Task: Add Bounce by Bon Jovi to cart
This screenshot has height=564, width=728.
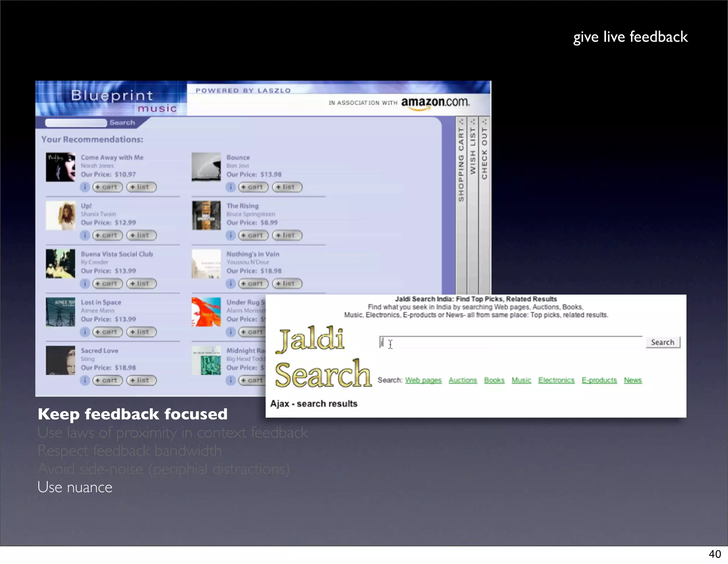Action: pyautogui.click(x=253, y=187)
